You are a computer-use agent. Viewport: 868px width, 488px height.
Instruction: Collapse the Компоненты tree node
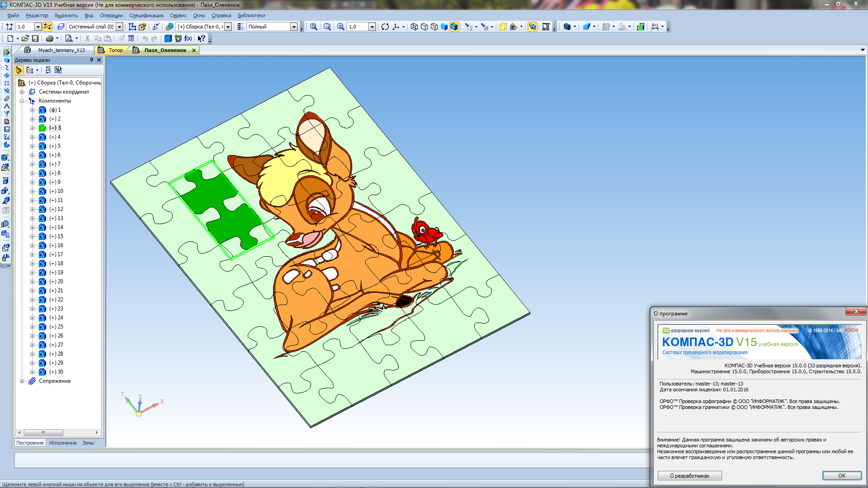pos(22,101)
